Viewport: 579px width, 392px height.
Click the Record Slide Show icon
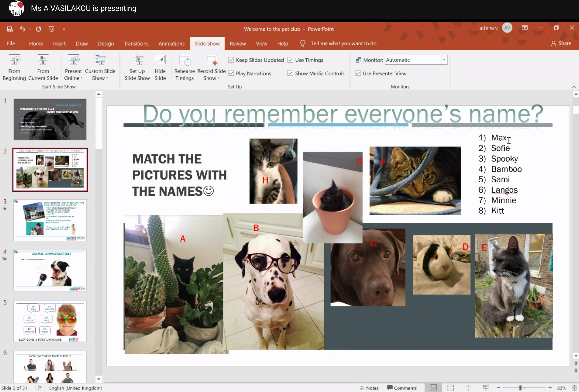click(x=212, y=60)
